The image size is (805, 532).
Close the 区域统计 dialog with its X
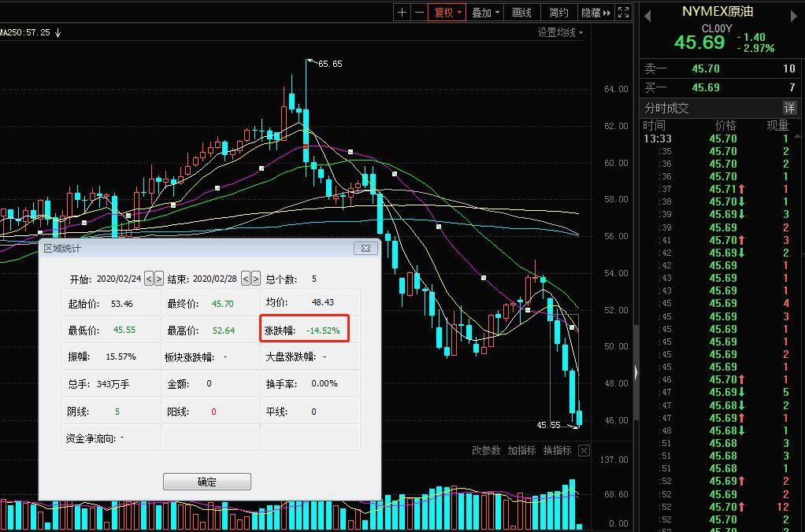[365, 249]
